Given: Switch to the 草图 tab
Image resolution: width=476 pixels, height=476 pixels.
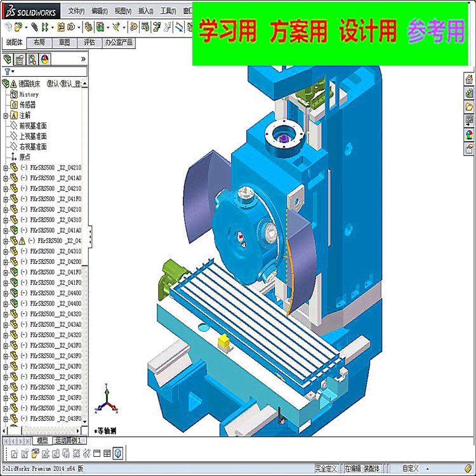Looking at the screenshot, I should (64, 43).
